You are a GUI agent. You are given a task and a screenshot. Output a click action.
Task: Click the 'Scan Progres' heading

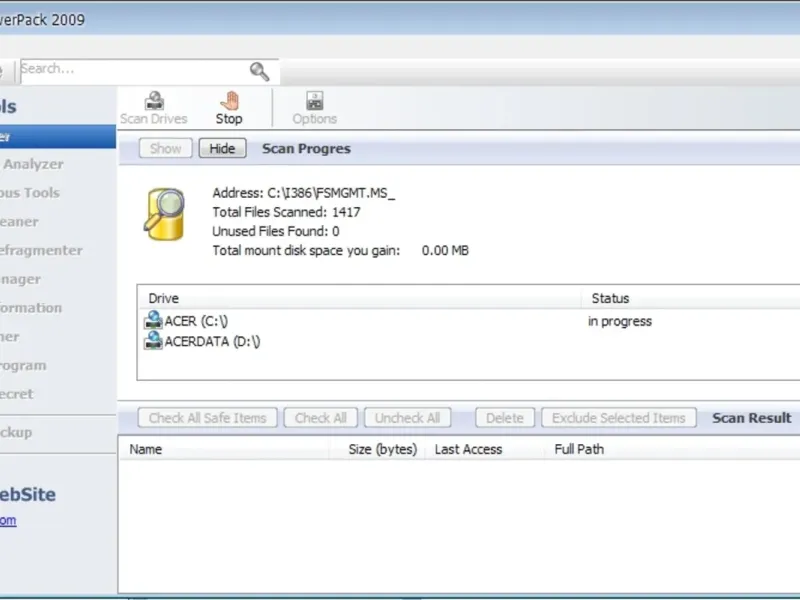pyautogui.click(x=306, y=148)
